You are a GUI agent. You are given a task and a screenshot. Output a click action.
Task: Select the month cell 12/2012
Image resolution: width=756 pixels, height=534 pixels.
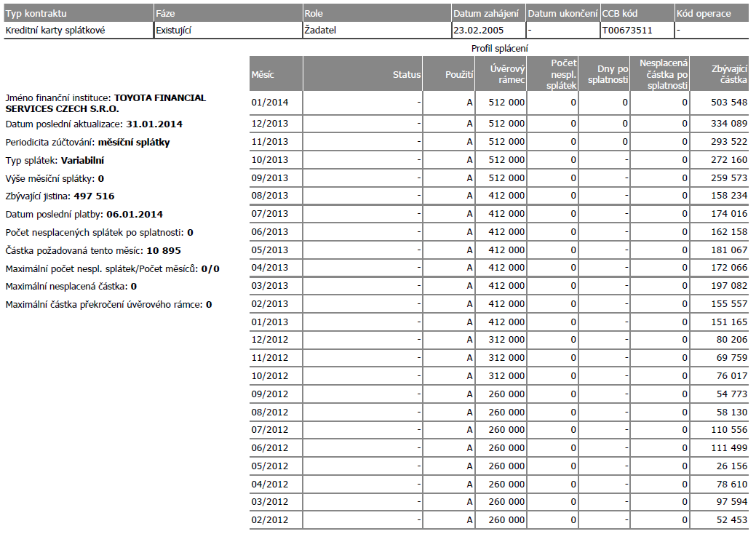click(276, 340)
